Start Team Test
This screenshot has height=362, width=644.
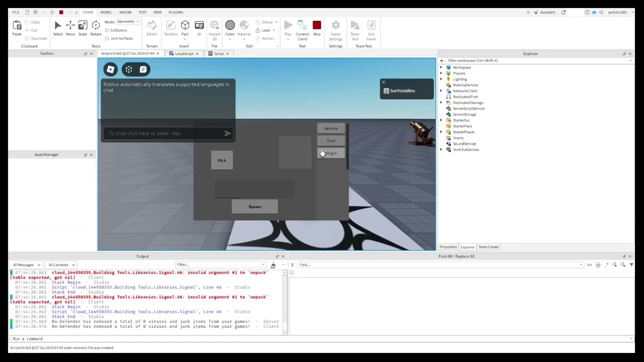355,29
